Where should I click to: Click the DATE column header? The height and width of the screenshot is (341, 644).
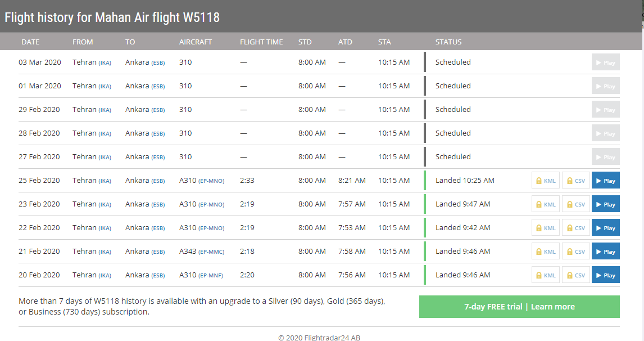30,42
